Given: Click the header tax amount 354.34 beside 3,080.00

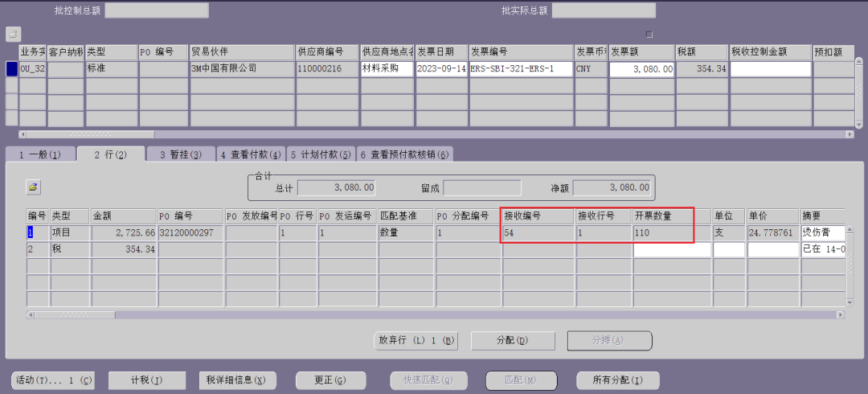Looking at the screenshot, I should 702,69.
